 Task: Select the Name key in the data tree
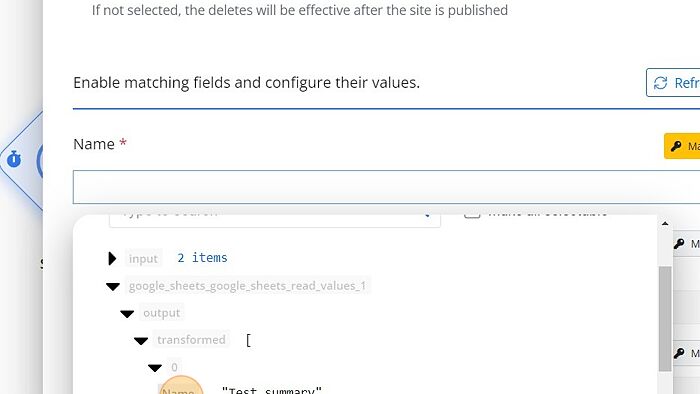(x=178, y=391)
